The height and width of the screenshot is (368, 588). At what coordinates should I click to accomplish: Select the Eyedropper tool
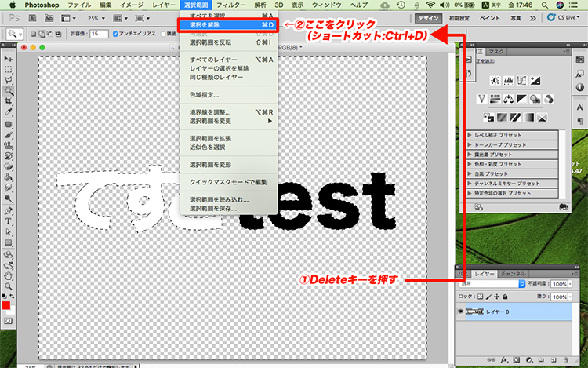(x=8, y=111)
